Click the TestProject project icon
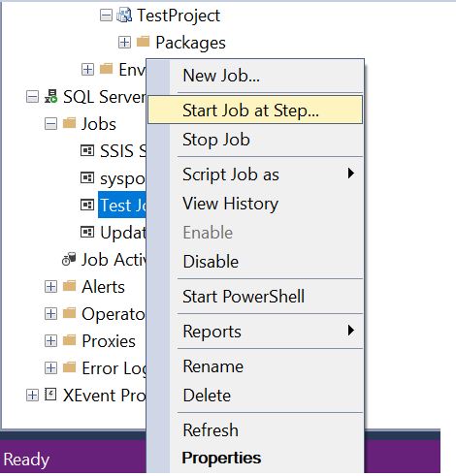Image resolution: width=456 pixels, height=476 pixels. [x=124, y=16]
